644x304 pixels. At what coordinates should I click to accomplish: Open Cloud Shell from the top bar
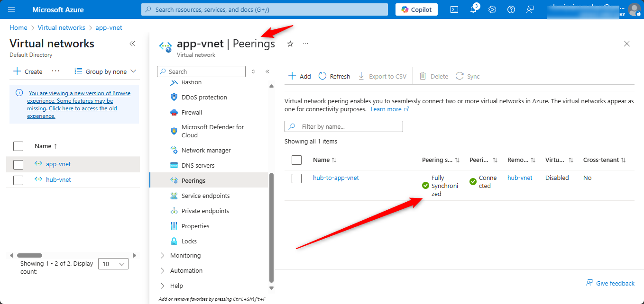click(x=454, y=9)
